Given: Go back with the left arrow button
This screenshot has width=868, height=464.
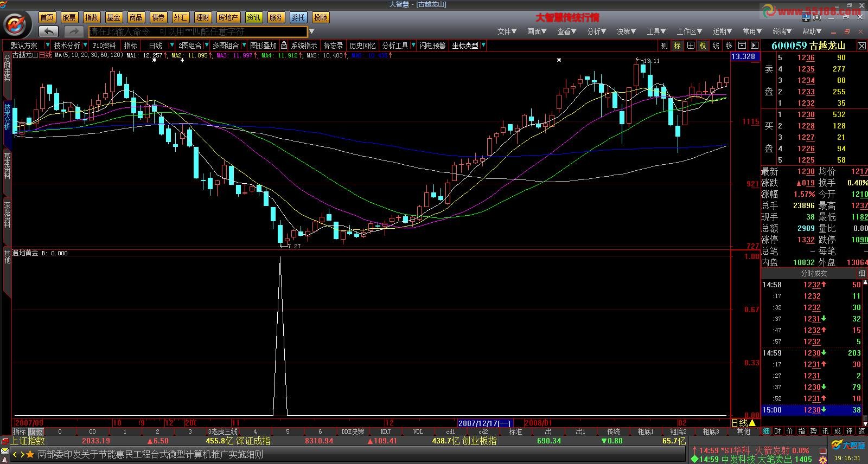Looking at the screenshot, I should pyautogui.click(x=49, y=31).
